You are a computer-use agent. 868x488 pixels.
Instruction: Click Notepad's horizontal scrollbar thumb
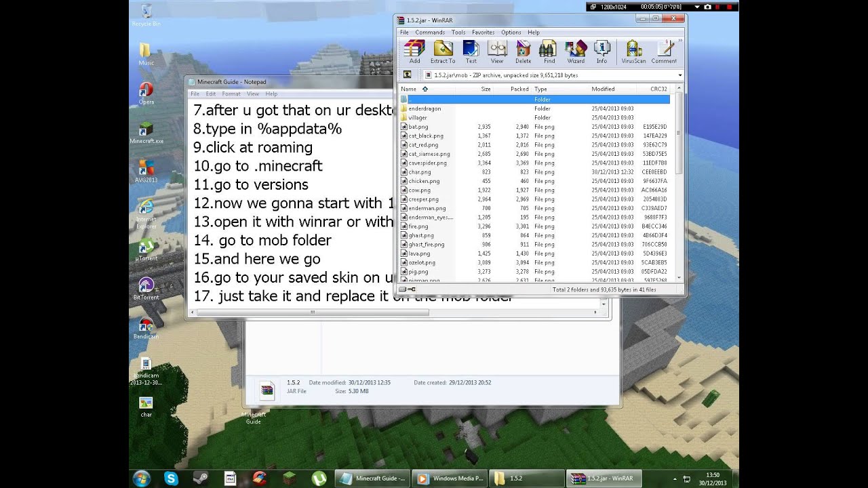click(312, 312)
